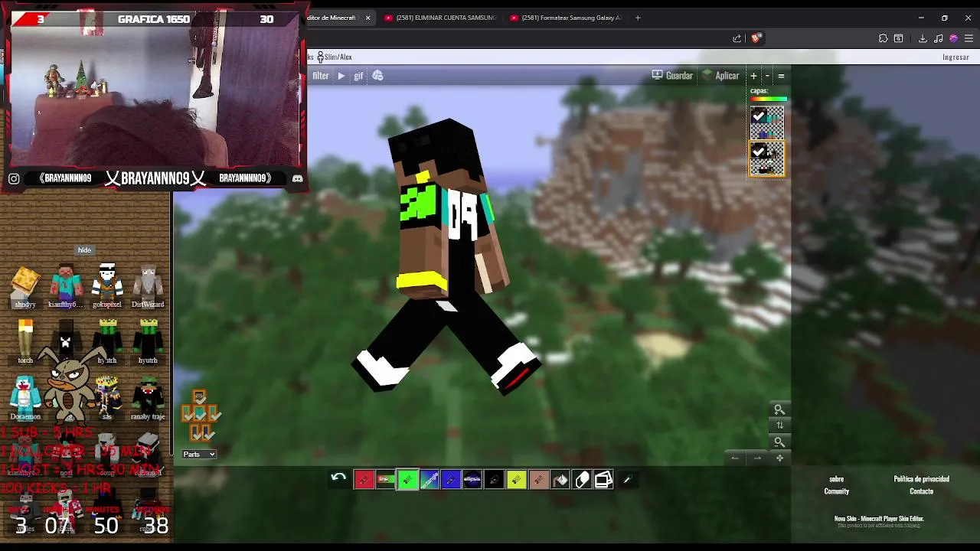Open the Slim/Alex bookmark
The height and width of the screenshot is (551, 980).
pos(335,57)
